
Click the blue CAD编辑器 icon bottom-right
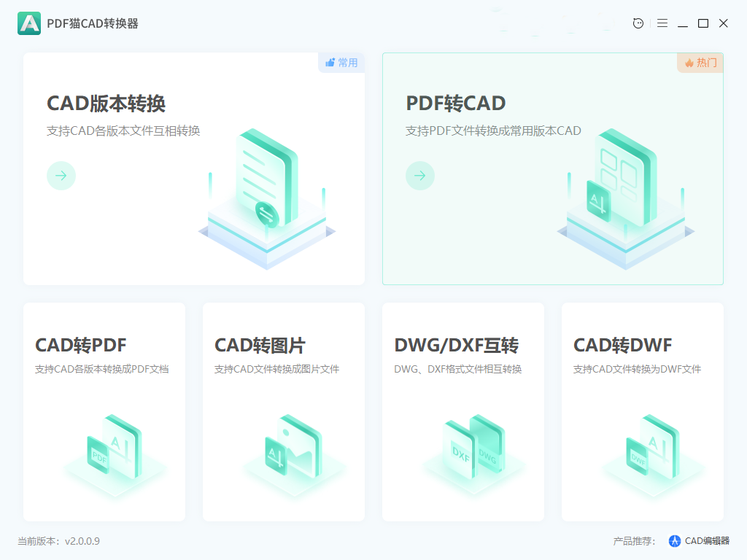tap(673, 540)
